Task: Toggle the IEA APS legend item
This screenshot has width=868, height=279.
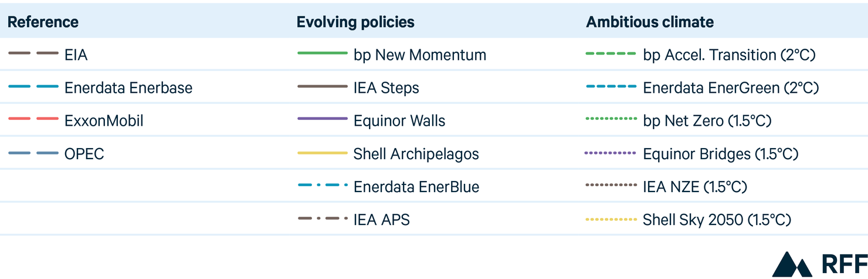Action: pos(354,220)
